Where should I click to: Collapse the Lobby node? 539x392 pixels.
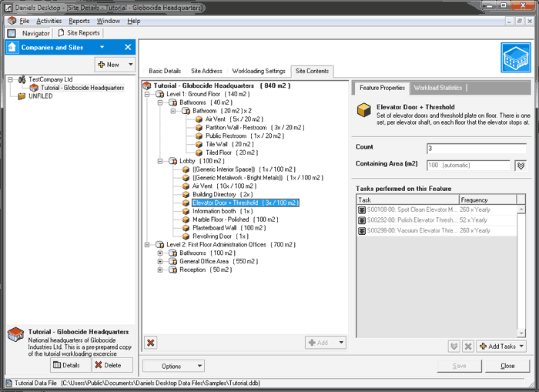coord(160,161)
